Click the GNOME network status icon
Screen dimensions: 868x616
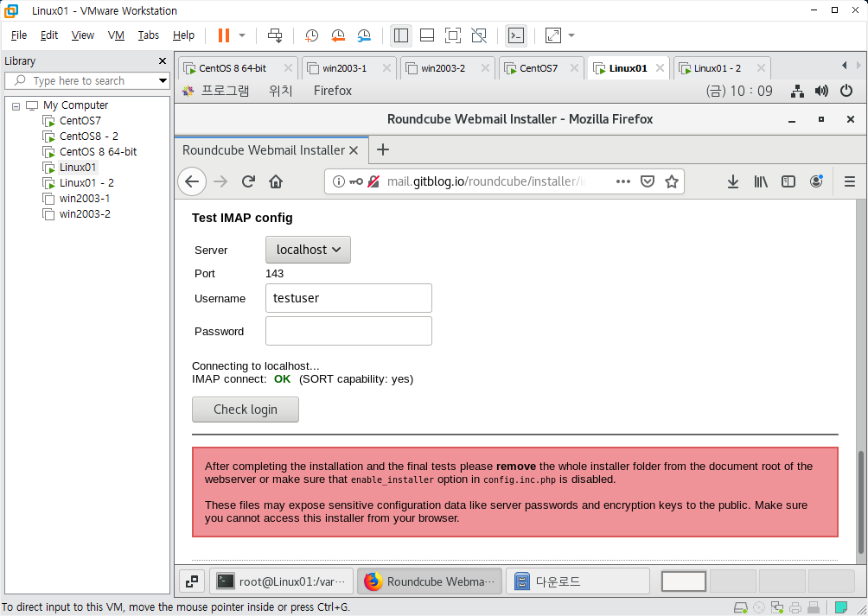pos(797,91)
